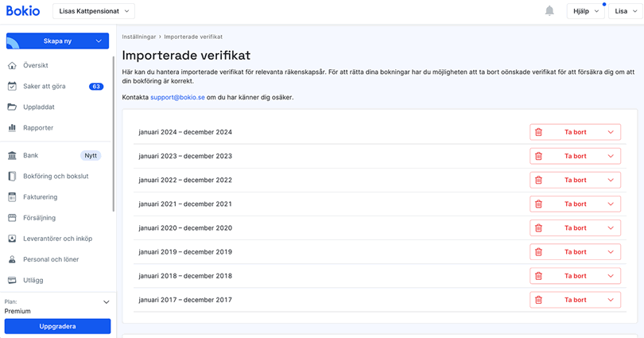Screen dimensions: 644x338
Task: Click the Uppgradera button
Action: coord(57,326)
